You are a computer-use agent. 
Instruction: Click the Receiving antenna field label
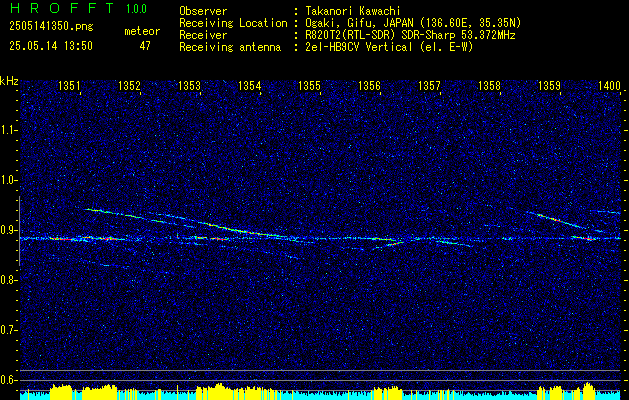click(230, 47)
